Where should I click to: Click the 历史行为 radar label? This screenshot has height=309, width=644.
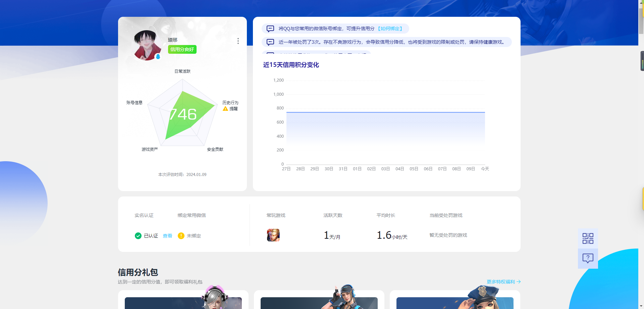click(230, 103)
